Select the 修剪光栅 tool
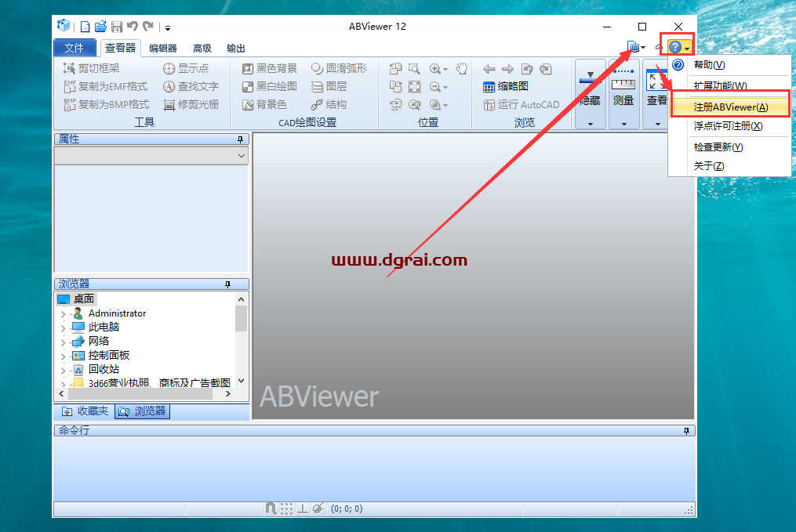 click(x=191, y=104)
